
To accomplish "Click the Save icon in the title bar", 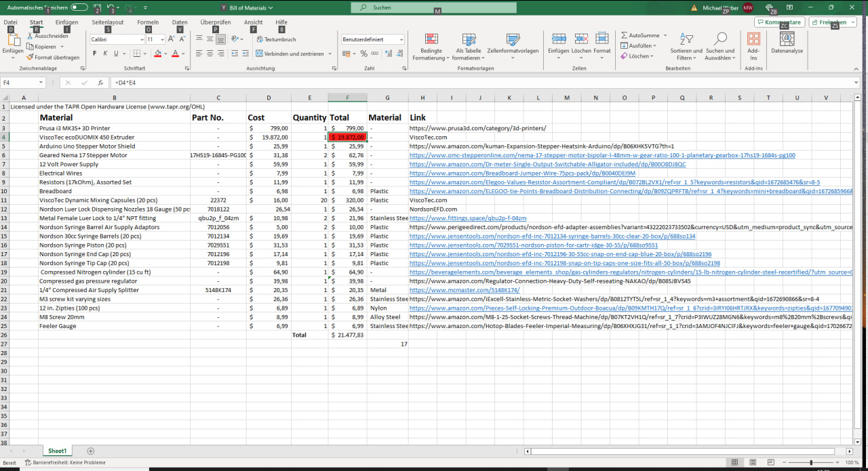I will (x=98, y=7).
